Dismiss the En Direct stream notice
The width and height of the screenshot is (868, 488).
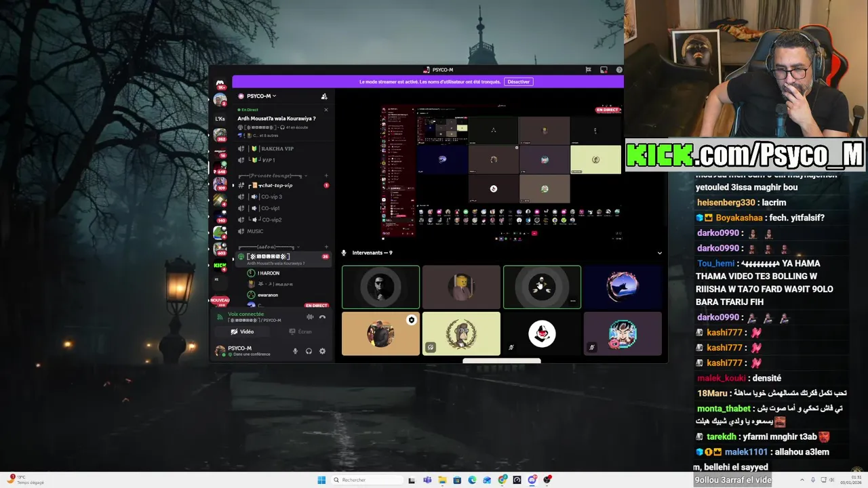pyautogui.click(x=325, y=110)
